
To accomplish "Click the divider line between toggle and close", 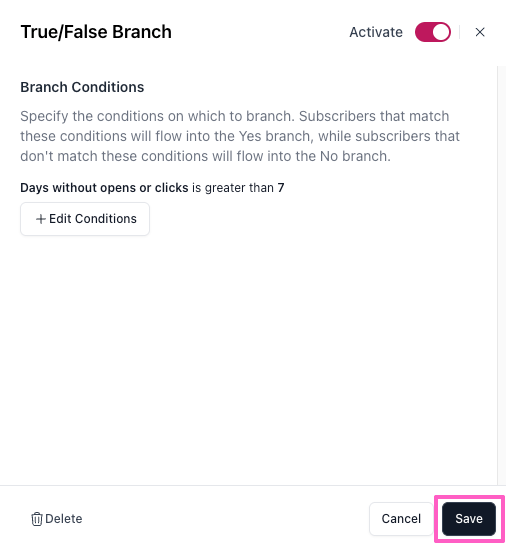I will click(460, 32).
